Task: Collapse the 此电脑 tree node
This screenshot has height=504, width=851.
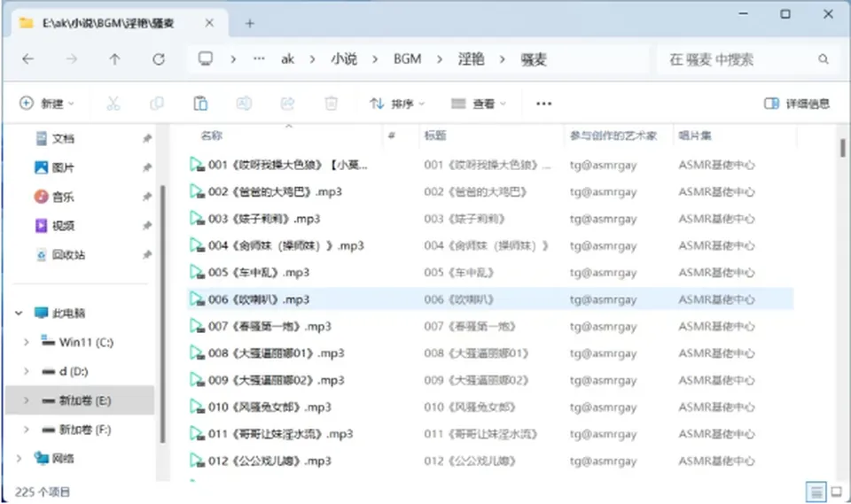Action: point(19,313)
